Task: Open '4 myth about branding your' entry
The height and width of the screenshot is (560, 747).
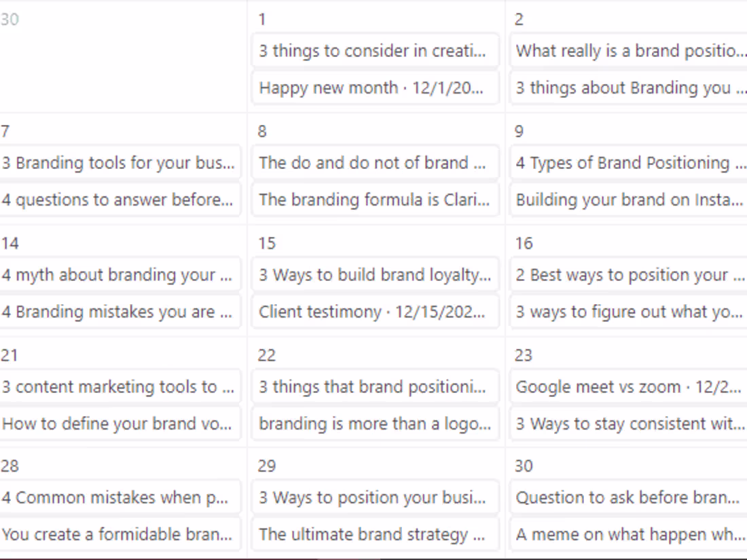Action: click(x=120, y=275)
